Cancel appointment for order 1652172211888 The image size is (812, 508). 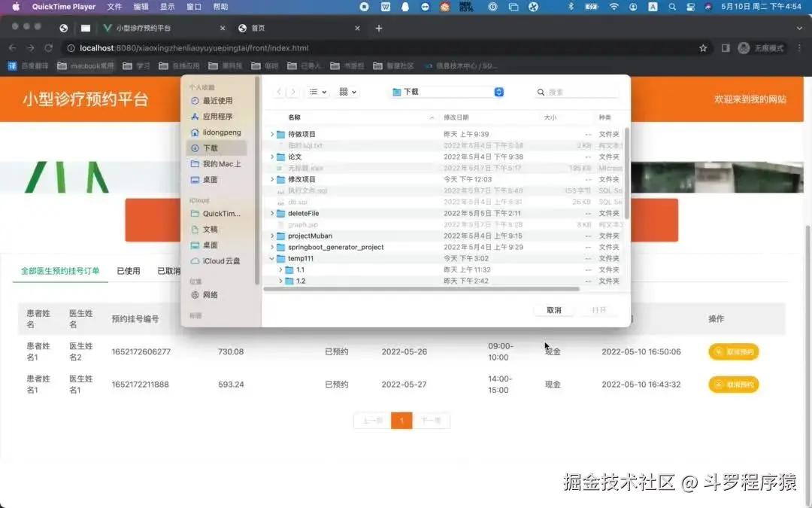(733, 384)
